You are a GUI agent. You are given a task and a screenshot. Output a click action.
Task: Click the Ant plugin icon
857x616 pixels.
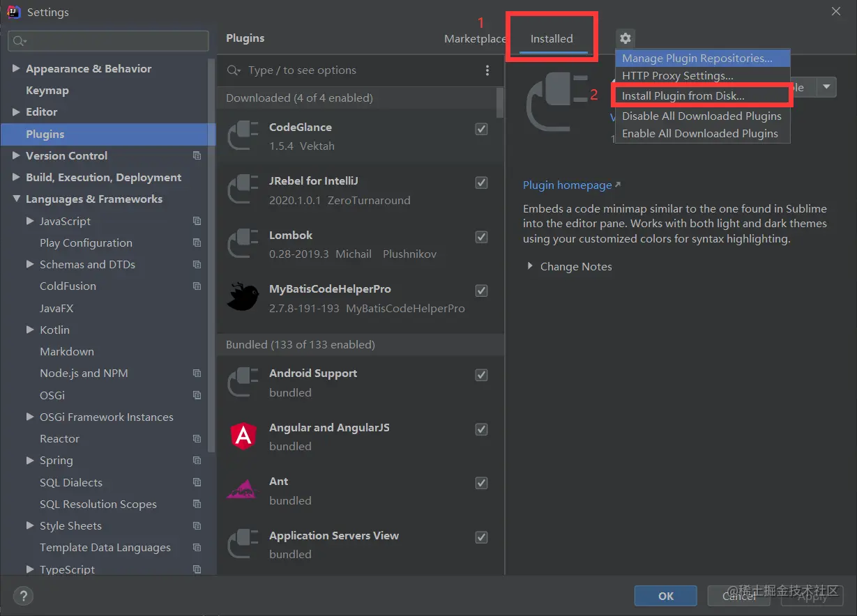[243, 490]
